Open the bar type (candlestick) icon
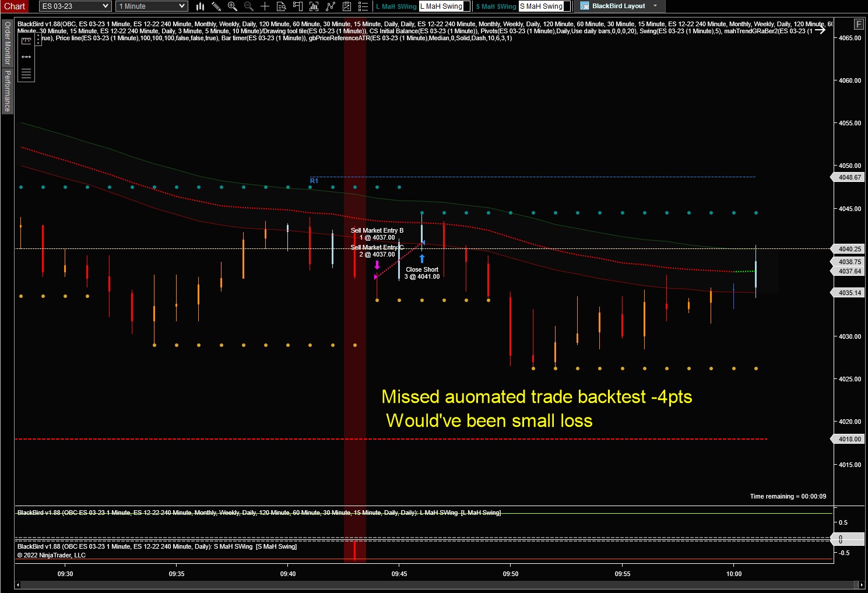 [x=200, y=6]
